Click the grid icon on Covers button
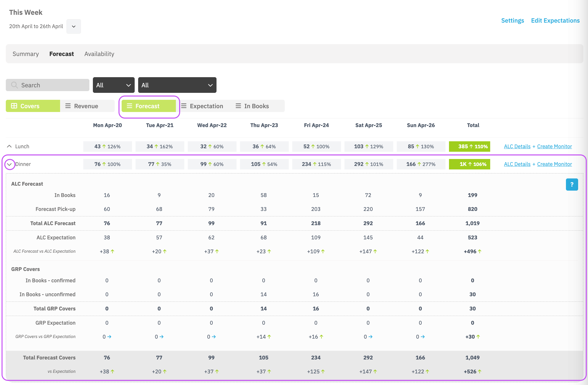This screenshot has height=385, width=588. (x=14, y=106)
